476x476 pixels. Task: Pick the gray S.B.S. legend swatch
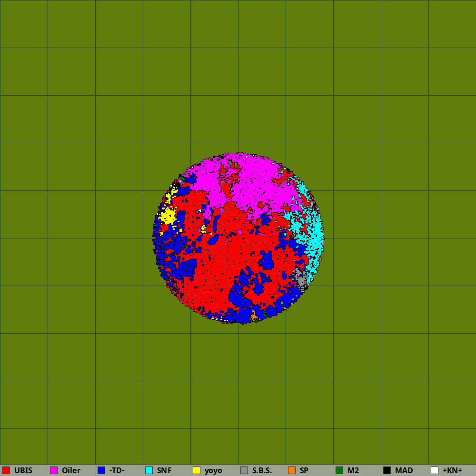[x=244, y=470]
